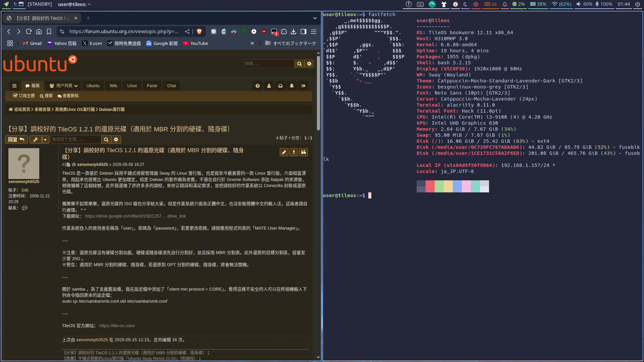This screenshot has width=644, height=362.
Task: Reload the forum page
Action: point(29,32)
